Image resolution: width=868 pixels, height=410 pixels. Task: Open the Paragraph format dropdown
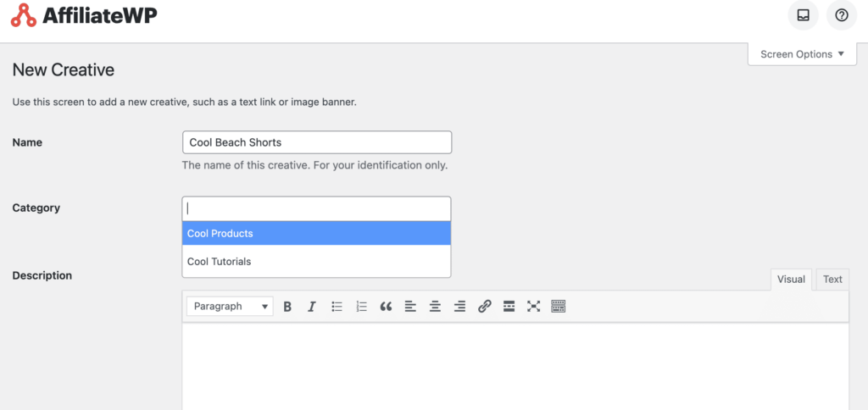pos(230,306)
